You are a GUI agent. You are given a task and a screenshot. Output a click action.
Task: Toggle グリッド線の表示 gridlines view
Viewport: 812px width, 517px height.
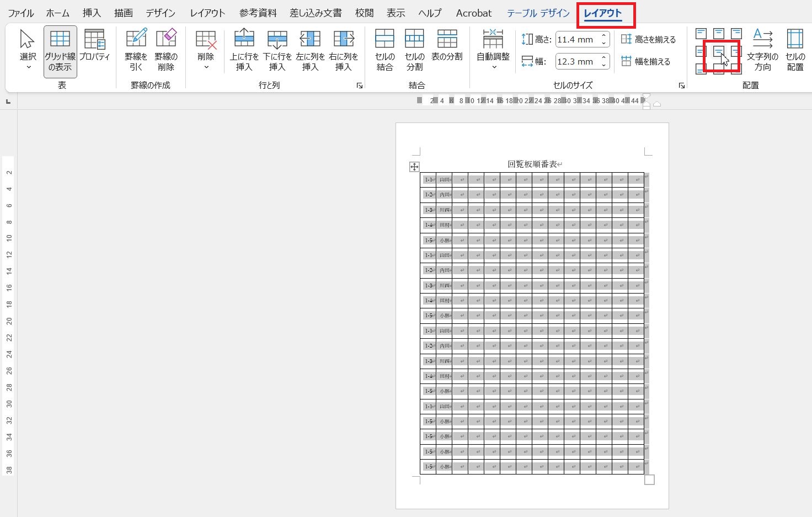[60, 51]
